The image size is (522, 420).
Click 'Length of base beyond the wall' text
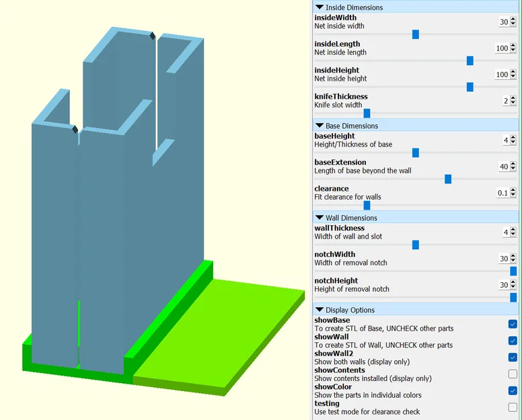tap(363, 171)
